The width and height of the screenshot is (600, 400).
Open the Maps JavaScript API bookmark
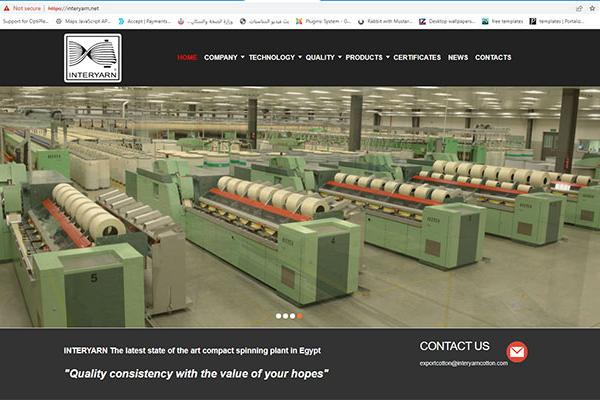(x=83, y=21)
